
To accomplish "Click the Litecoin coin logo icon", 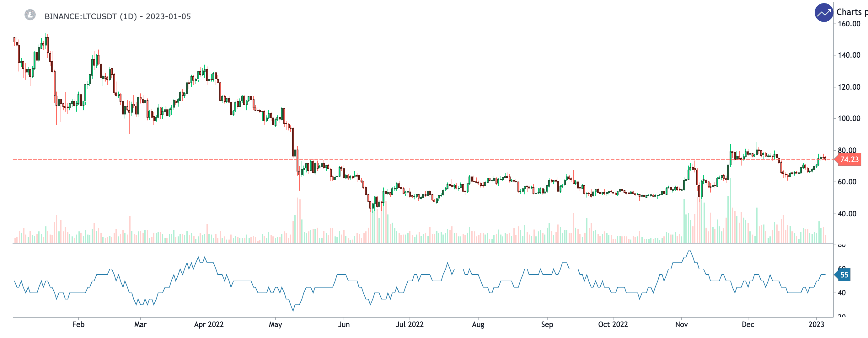I will (30, 15).
